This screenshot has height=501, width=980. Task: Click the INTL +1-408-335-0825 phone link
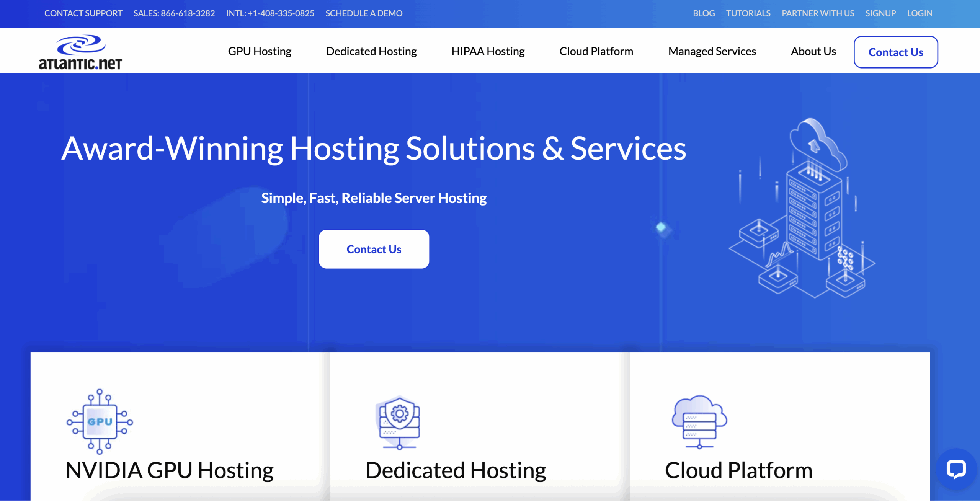coord(270,13)
